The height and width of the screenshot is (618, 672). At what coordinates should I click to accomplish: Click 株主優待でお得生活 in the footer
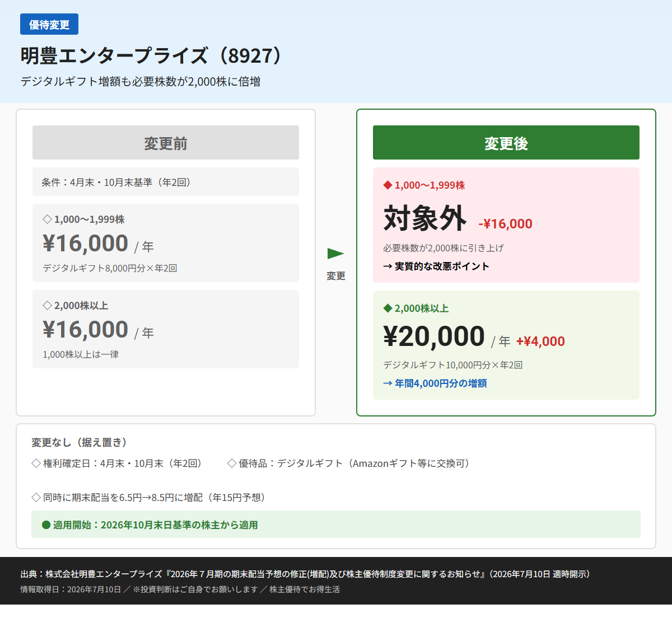pyautogui.click(x=305, y=589)
